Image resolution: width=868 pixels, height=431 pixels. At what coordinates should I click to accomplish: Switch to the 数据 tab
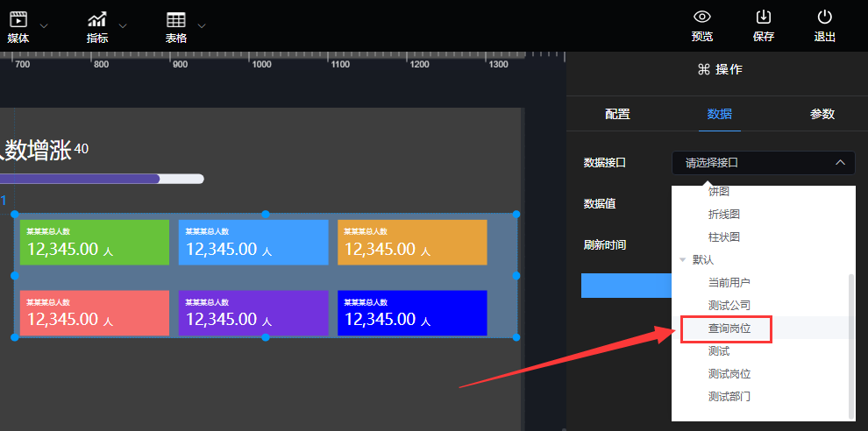point(719,114)
